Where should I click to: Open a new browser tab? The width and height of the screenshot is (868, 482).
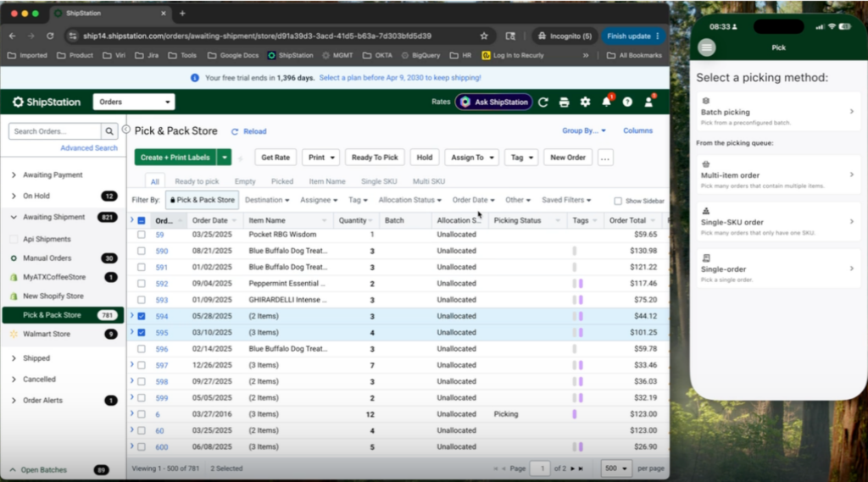182,13
